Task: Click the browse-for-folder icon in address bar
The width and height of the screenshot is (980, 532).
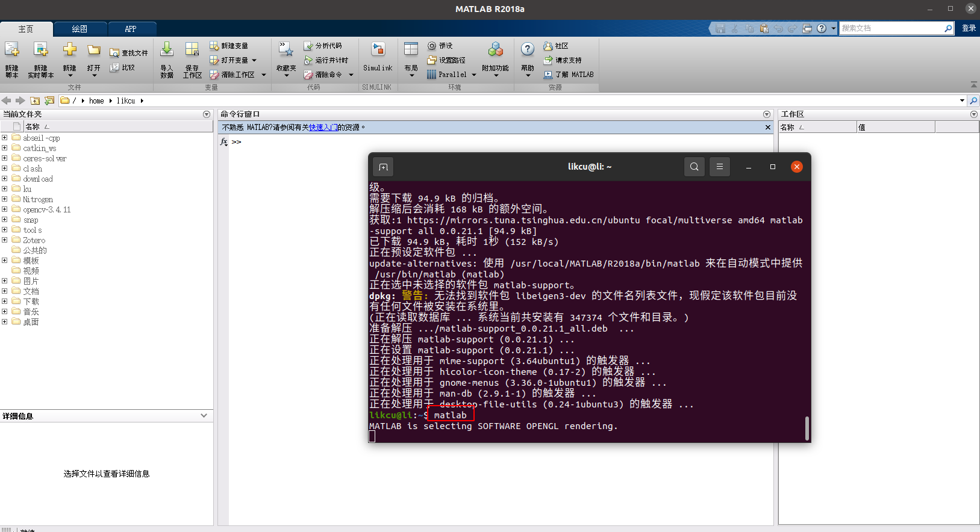Action: (x=49, y=101)
